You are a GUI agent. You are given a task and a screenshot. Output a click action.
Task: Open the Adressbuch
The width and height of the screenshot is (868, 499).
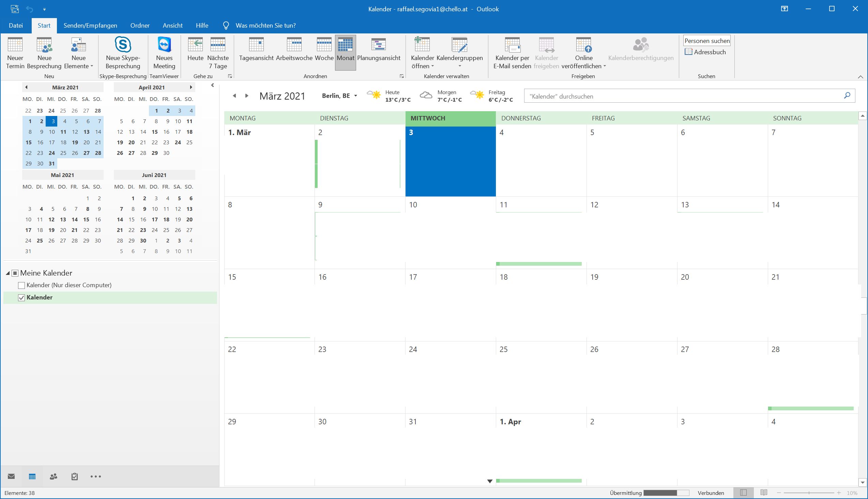click(705, 52)
